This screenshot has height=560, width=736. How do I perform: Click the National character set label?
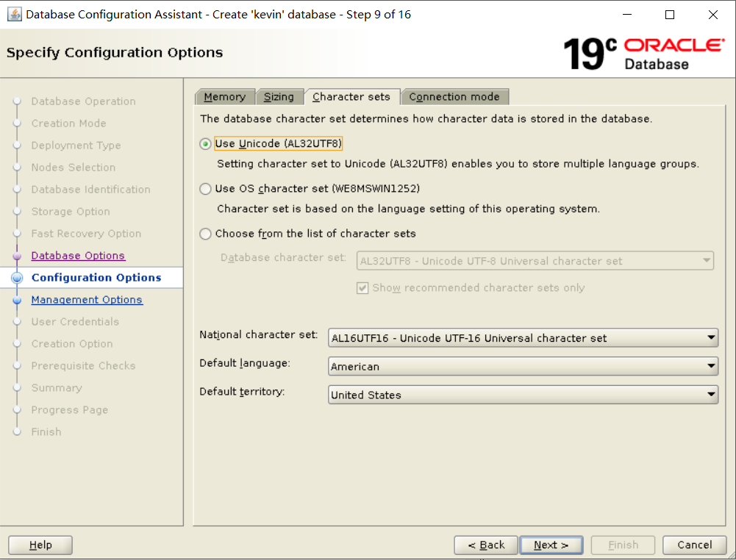(258, 335)
